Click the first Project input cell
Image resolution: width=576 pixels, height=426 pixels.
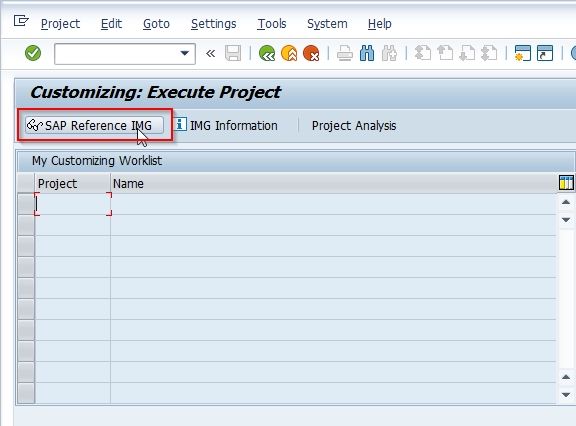point(73,204)
